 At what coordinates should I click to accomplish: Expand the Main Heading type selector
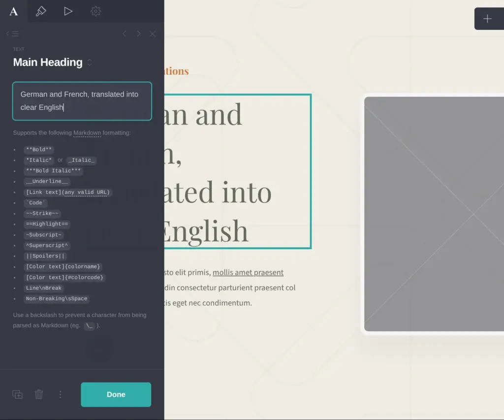point(90,63)
